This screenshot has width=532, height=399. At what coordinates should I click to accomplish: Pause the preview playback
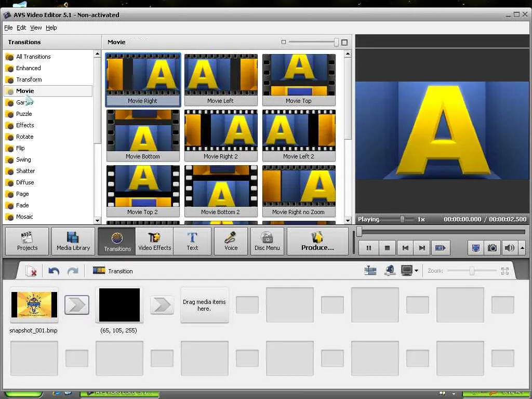(x=369, y=248)
